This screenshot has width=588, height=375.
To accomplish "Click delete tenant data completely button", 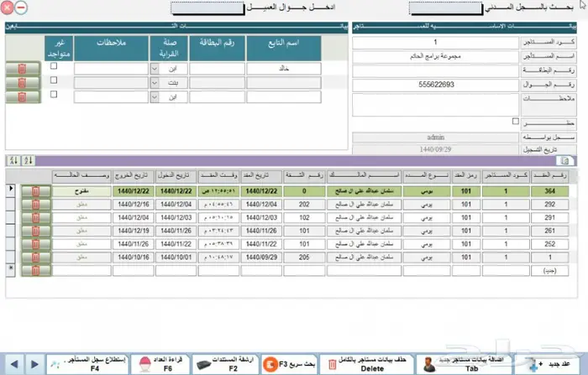I will click(x=367, y=364).
